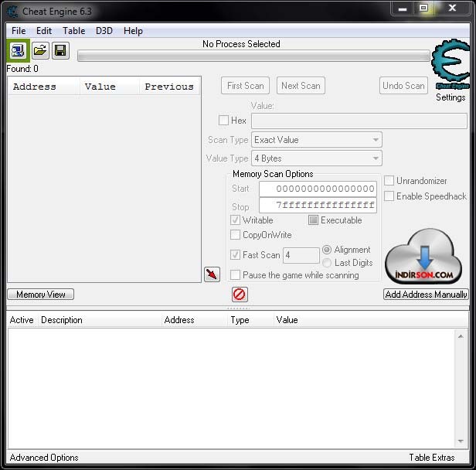Click the First Scan button
This screenshot has width=476, height=470.
coord(245,86)
